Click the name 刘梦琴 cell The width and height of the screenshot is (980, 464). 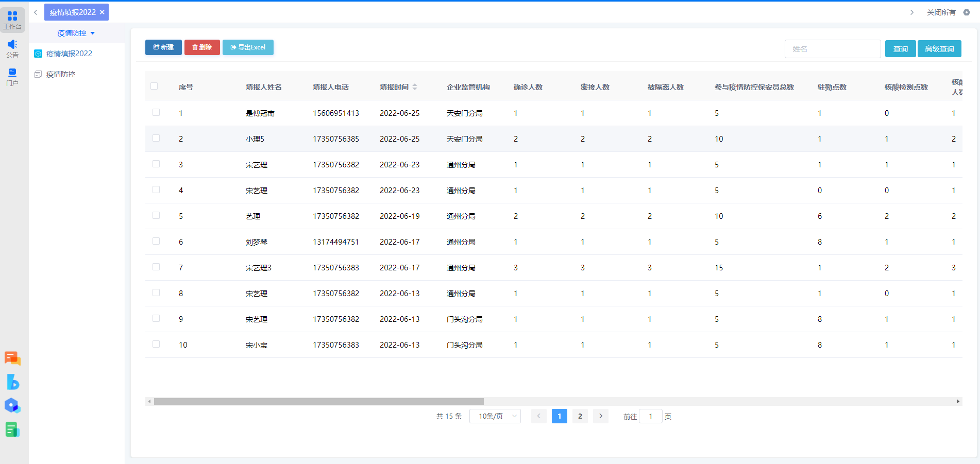pyautogui.click(x=257, y=242)
